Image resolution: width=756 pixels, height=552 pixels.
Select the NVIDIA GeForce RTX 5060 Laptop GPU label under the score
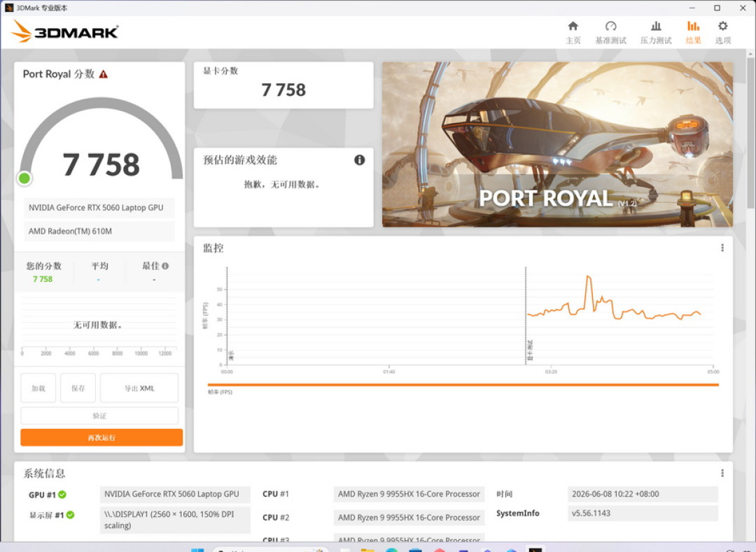tap(99, 208)
